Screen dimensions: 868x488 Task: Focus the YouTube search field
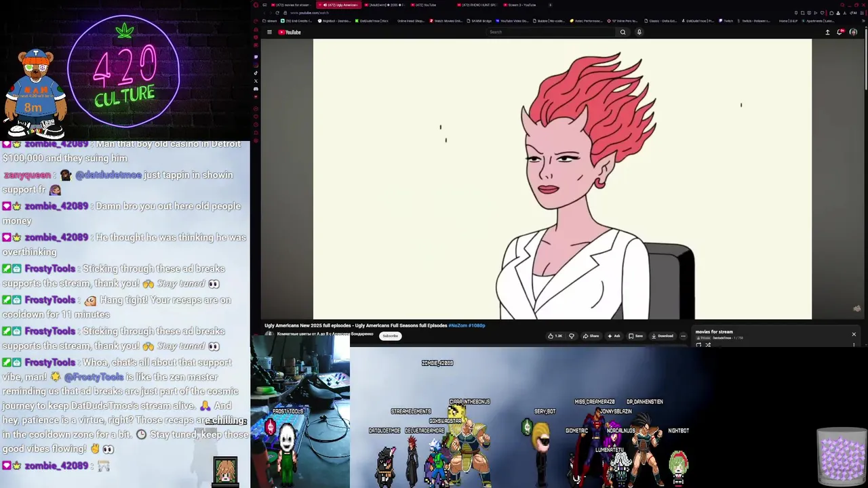[x=551, y=32]
